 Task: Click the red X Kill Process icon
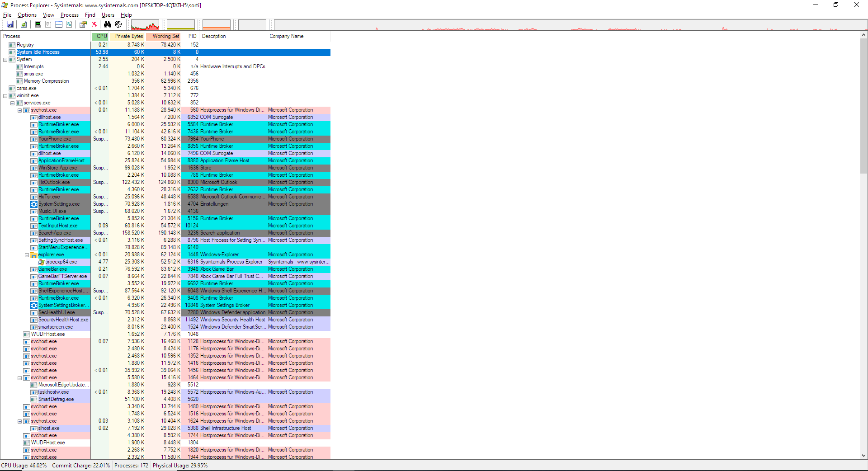pyautogui.click(x=94, y=24)
